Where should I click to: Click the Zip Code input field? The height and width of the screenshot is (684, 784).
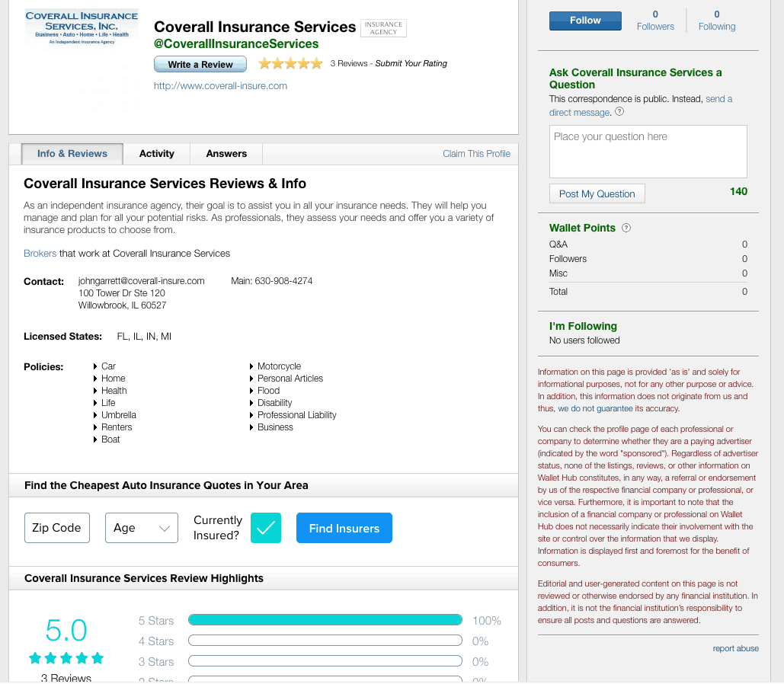coord(56,527)
